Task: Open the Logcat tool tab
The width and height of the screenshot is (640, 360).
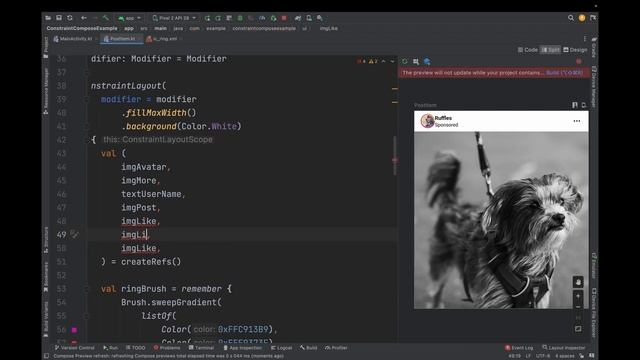Action: pos(281,348)
